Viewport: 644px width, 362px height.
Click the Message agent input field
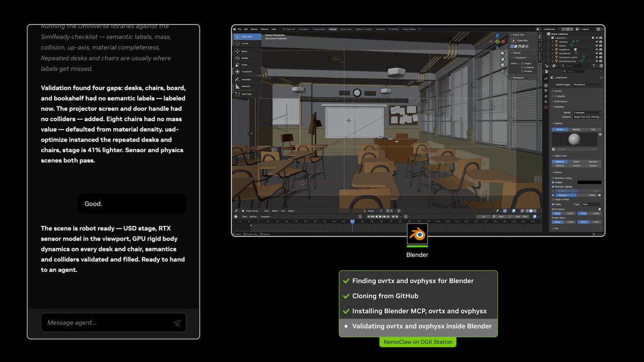pos(113,323)
